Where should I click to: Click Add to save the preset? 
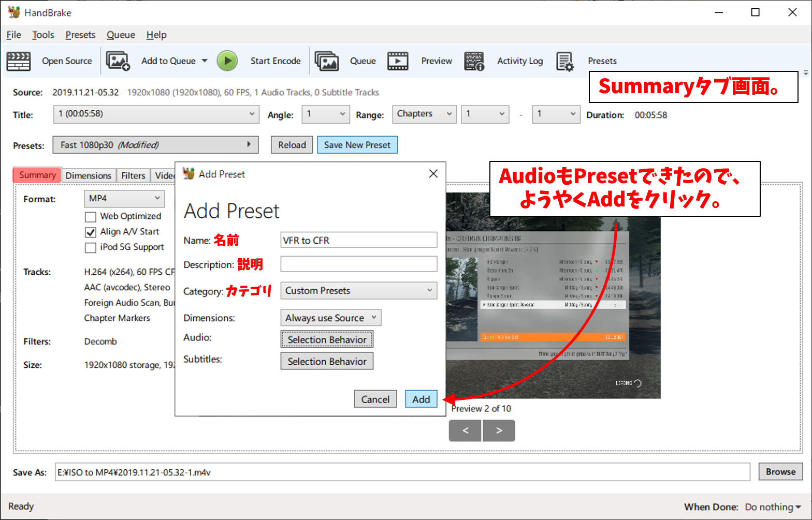(421, 399)
